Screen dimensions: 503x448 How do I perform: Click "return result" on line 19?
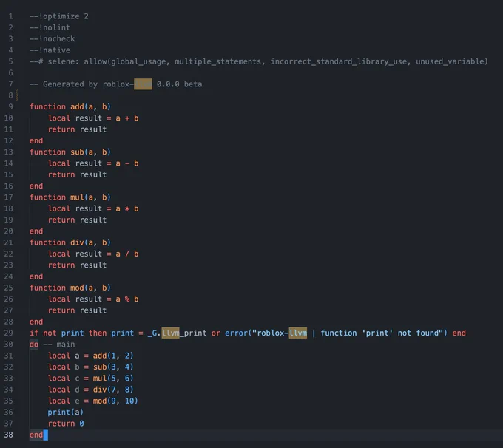pyautogui.click(x=77, y=220)
